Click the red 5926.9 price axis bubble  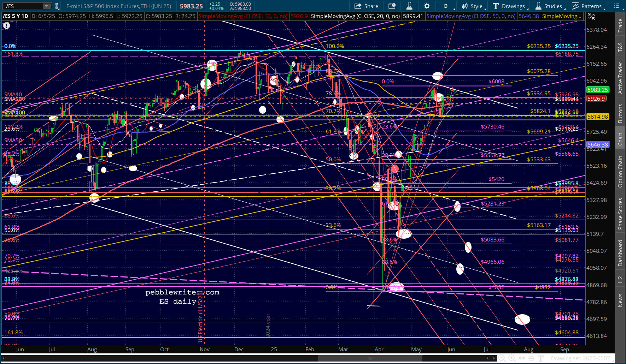tap(596, 99)
